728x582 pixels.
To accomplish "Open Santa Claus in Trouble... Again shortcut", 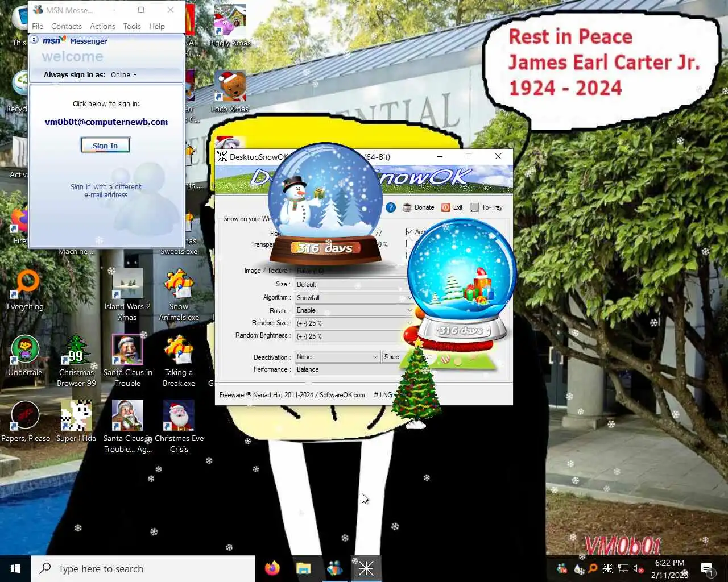I will (127, 427).
